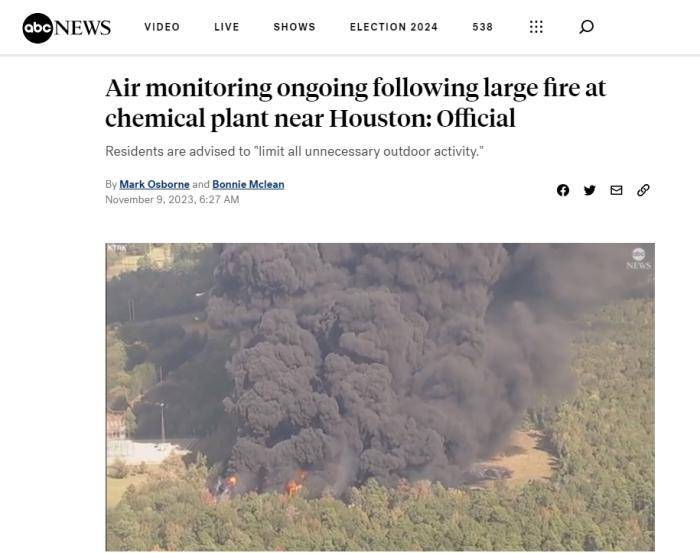Open the Live menu item
700x553 pixels.
(x=227, y=27)
